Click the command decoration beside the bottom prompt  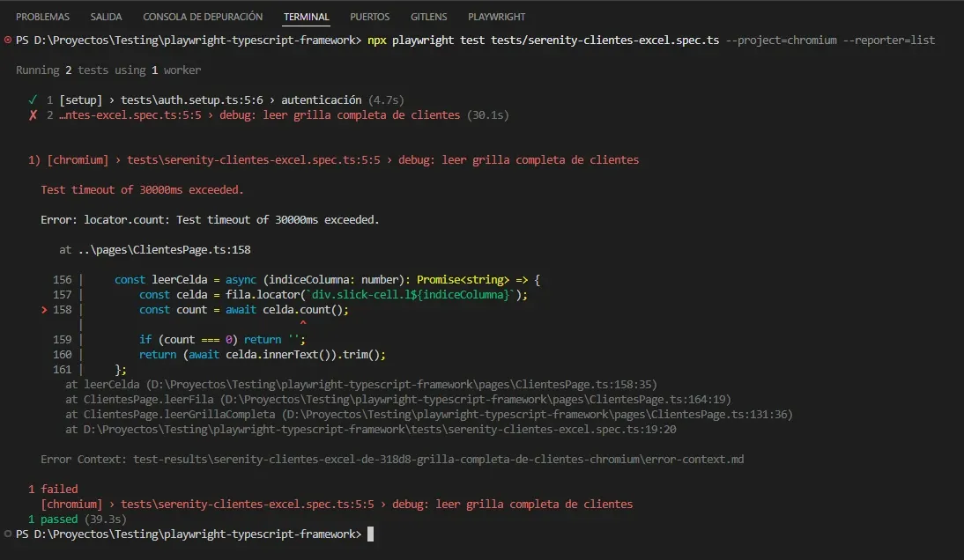coord(7,533)
